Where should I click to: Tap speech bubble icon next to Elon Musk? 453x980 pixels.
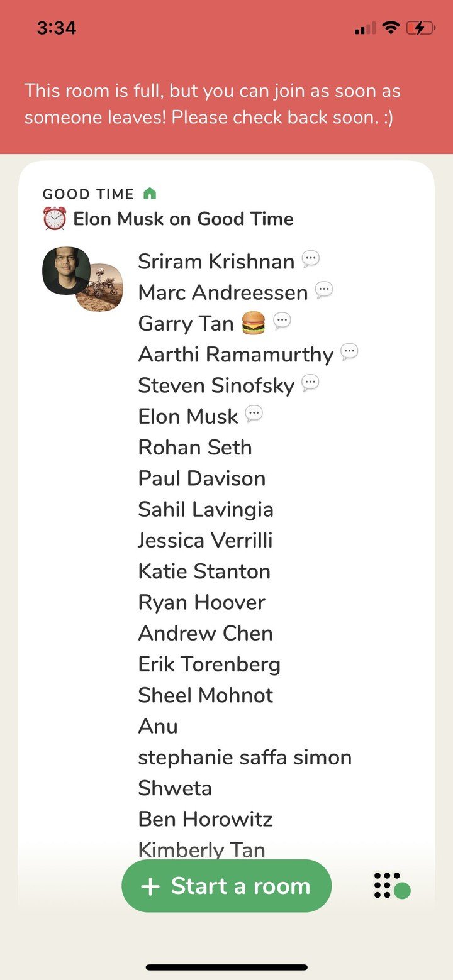[254, 414]
